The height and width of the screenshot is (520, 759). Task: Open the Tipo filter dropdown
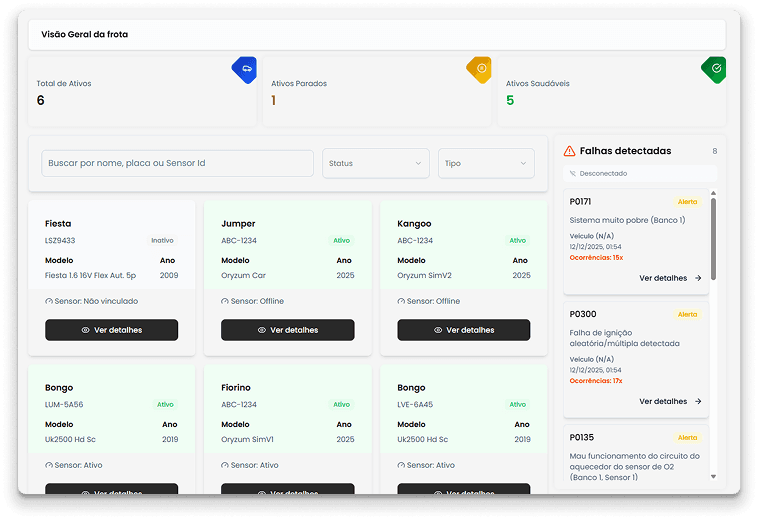pos(486,163)
